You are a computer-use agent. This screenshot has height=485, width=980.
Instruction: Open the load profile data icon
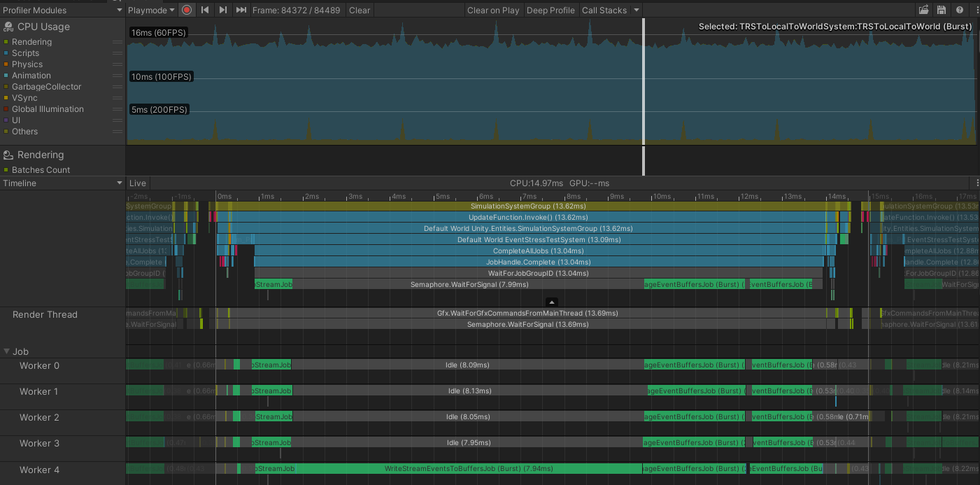(923, 10)
